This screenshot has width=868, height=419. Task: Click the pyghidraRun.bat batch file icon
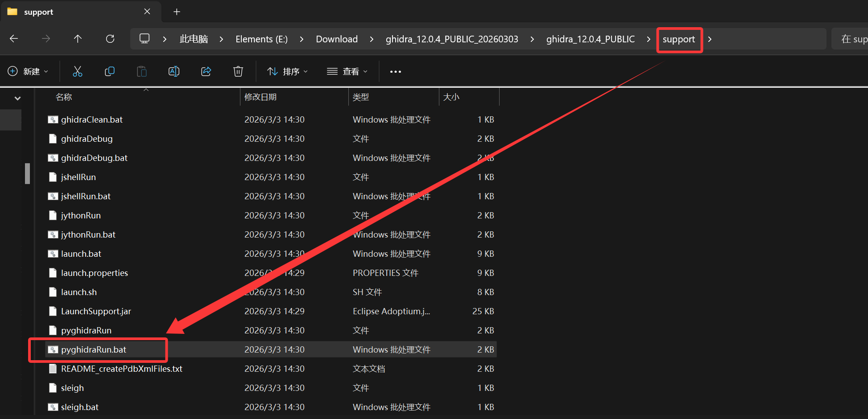click(x=53, y=349)
